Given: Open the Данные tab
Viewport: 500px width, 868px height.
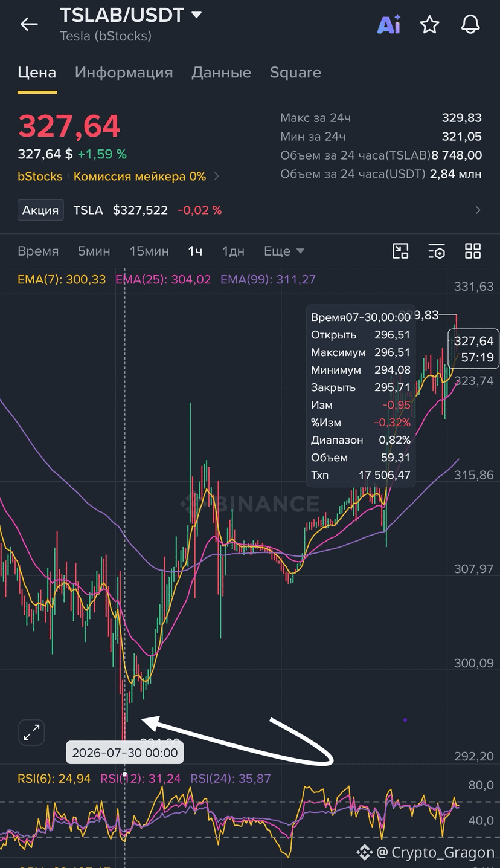Looking at the screenshot, I should coord(221,73).
